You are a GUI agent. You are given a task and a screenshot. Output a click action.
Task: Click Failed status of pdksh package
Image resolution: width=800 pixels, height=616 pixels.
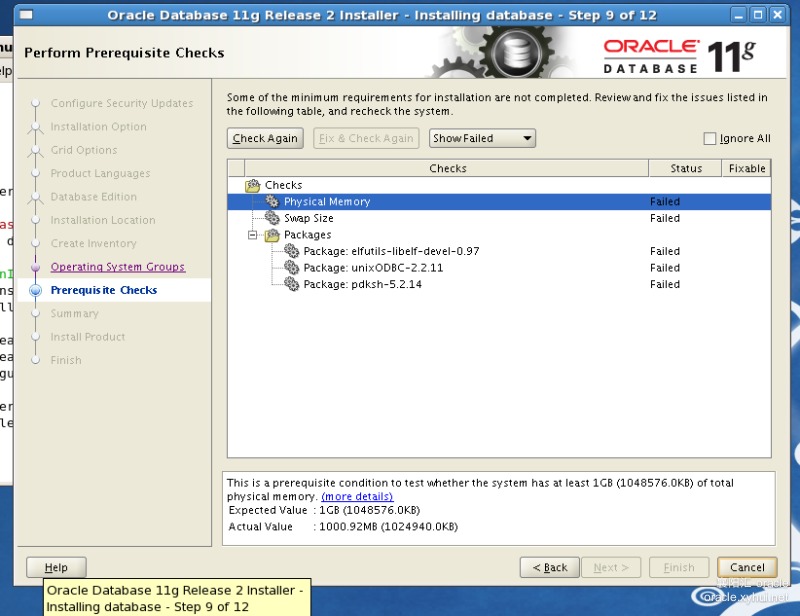pos(665,284)
